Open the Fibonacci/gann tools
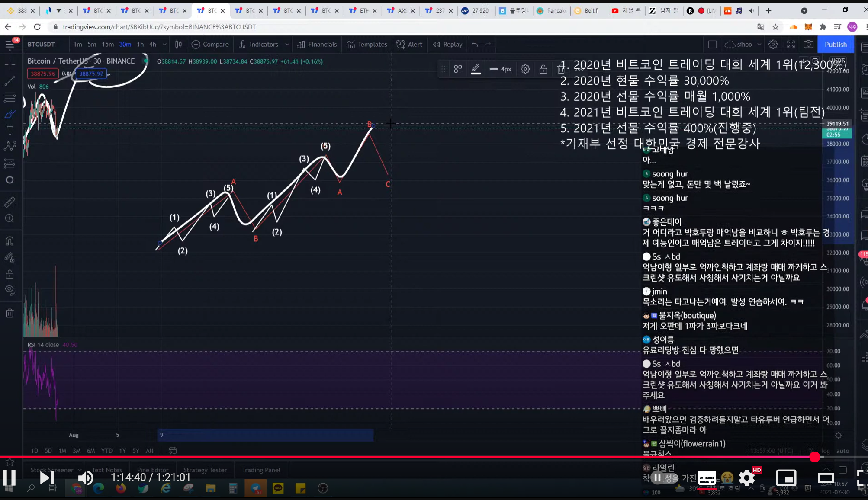This screenshot has width=868, height=500. tap(10, 97)
